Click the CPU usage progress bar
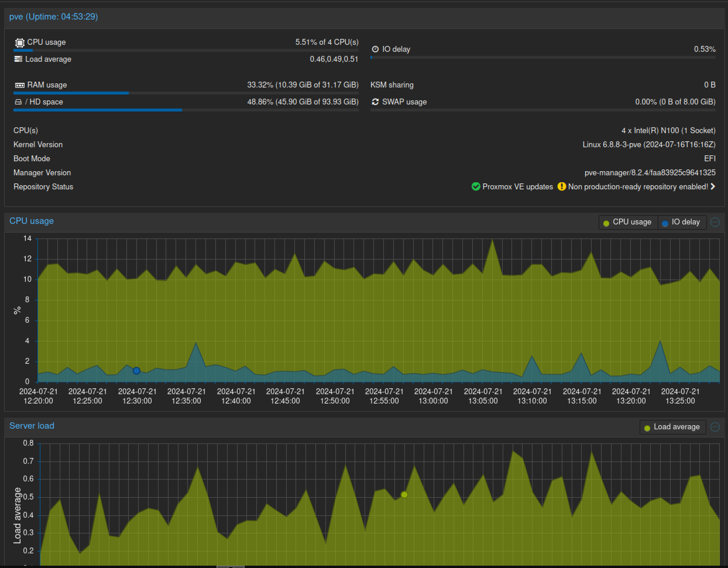Image resolution: width=728 pixels, height=568 pixels. coord(186,50)
